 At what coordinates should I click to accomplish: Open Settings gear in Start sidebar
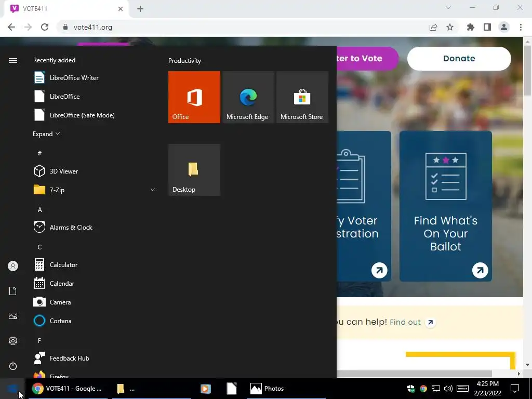[x=13, y=341]
